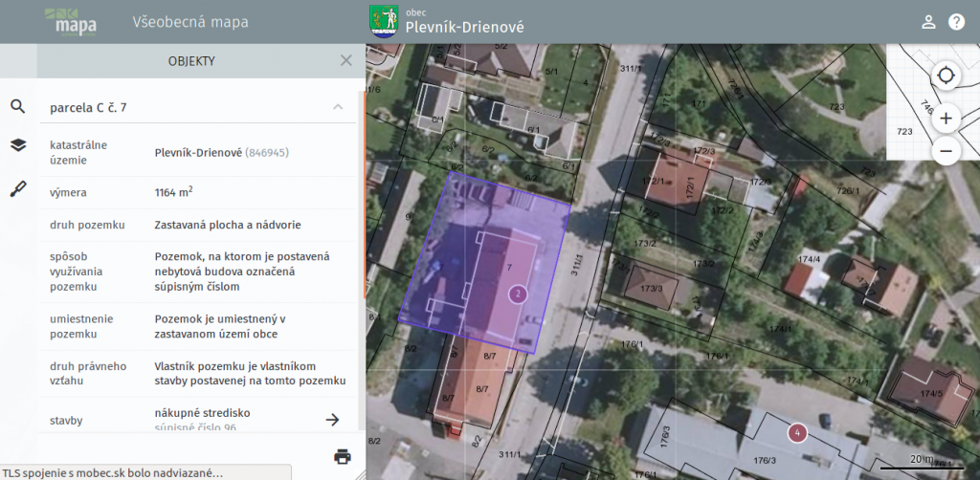Select the cluster marker numbered 4
Image resolution: width=980 pixels, height=480 pixels.
[x=798, y=433]
